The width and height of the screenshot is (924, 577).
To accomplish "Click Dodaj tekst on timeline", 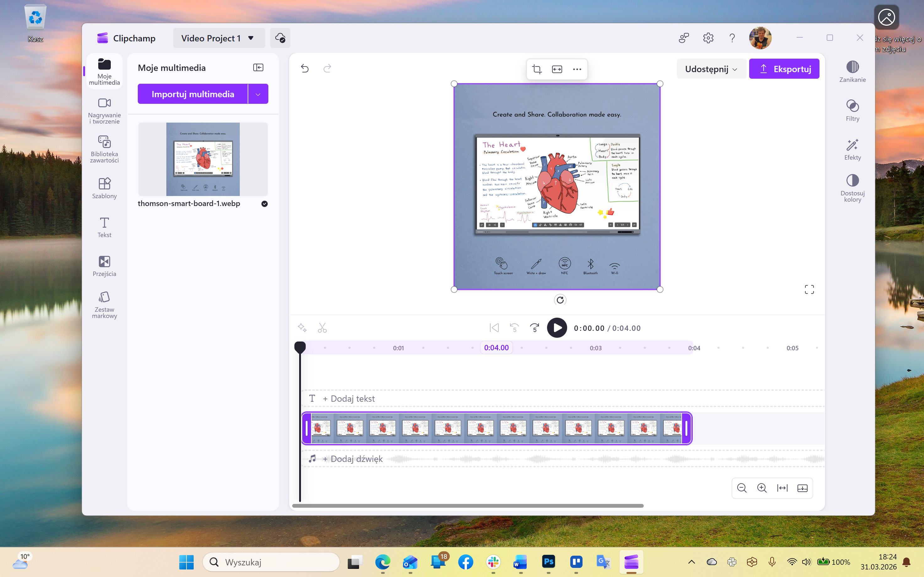I will tap(348, 399).
